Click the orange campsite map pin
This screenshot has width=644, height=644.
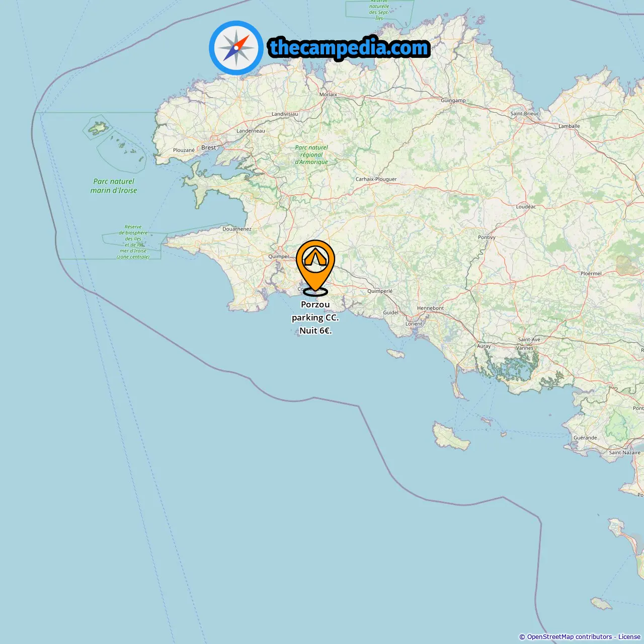click(x=315, y=267)
